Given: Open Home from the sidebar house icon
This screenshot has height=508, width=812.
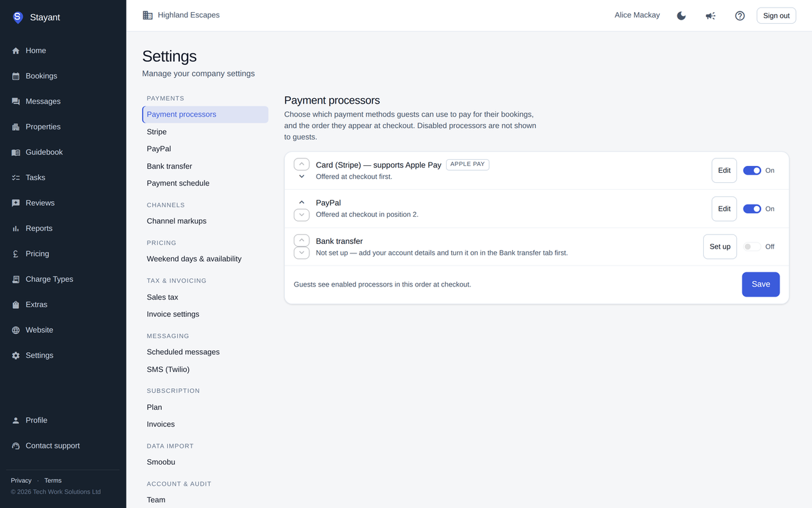Looking at the screenshot, I should click(x=16, y=51).
